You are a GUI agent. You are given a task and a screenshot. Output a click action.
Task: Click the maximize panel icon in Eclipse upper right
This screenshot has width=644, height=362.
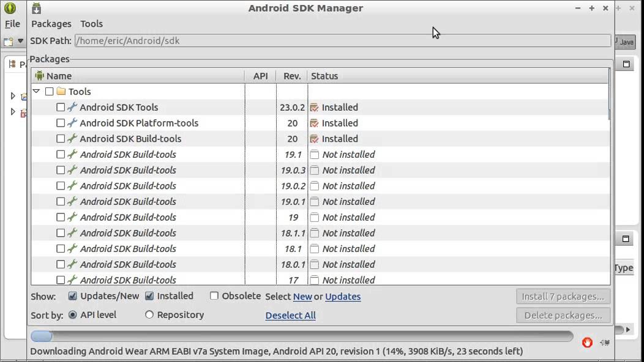[x=626, y=64]
